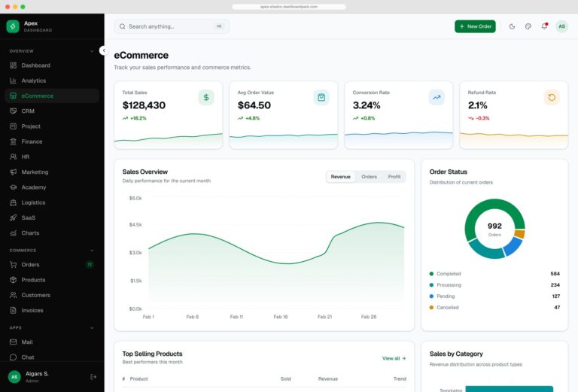Open the HR page

pyautogui.click(x=52, y=156)
